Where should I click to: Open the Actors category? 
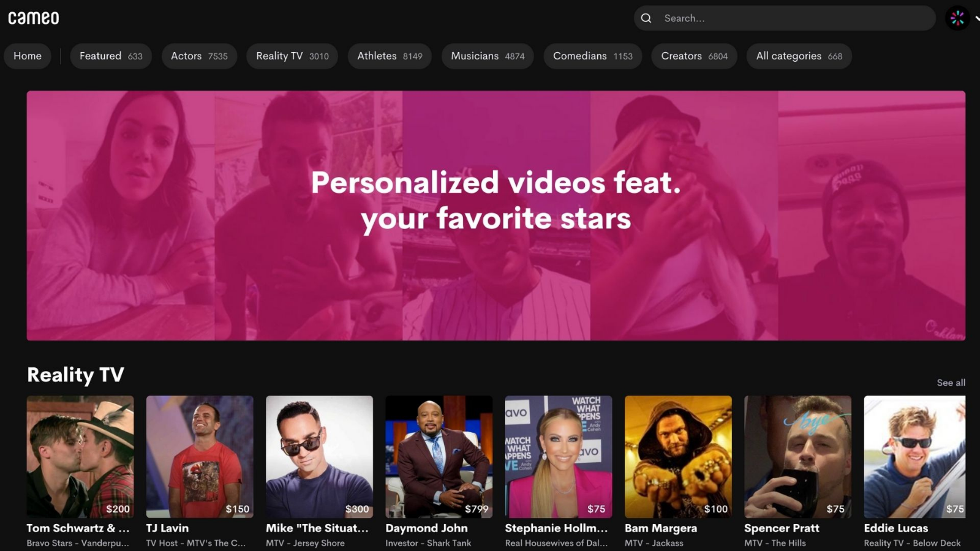199,56
